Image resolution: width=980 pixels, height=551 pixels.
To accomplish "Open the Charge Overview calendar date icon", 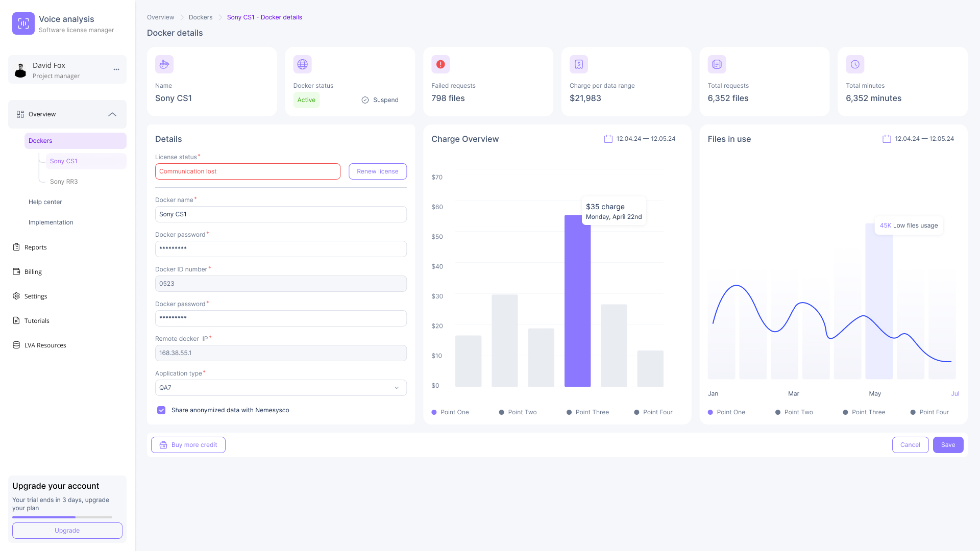I will coord(608,139).
